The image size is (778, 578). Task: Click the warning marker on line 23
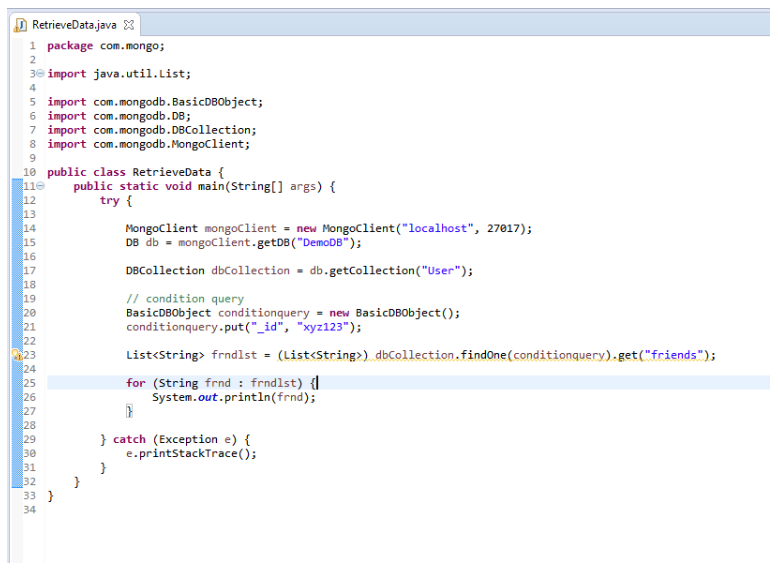coord(17,355)
